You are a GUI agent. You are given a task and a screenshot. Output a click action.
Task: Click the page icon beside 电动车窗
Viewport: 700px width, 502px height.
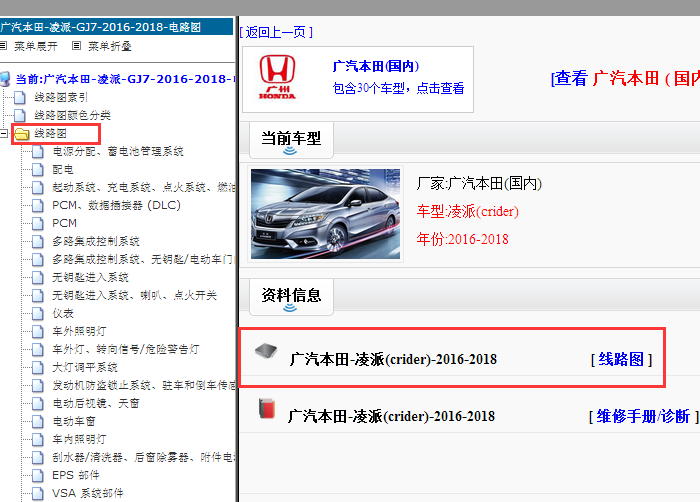pyautogui.click(x=38, y=421)
